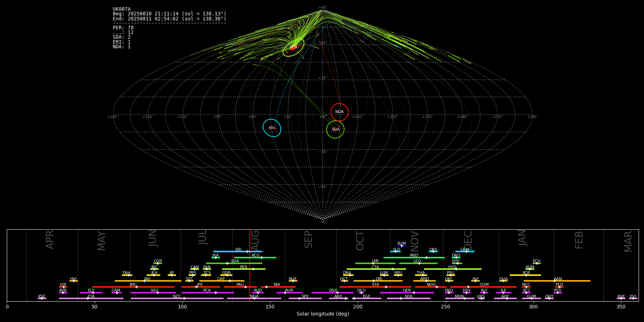This screenshot has height=322, width=644.
Task: Click the yellow GDR shower bar
Action: click(x=226, y=275)
